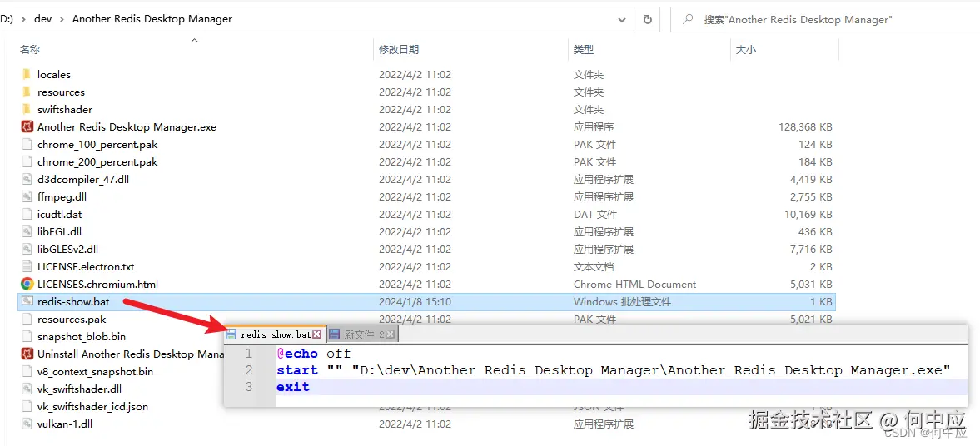This screenshot has width=980, height=446.
Task: Click the Windows 批处理文件 type cell
Action: coord(623,302)
